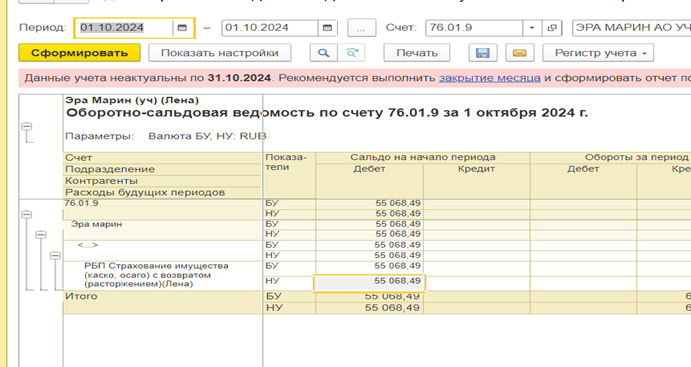Open the account selection form icon
691x367 pixels.
click(552, 28)
